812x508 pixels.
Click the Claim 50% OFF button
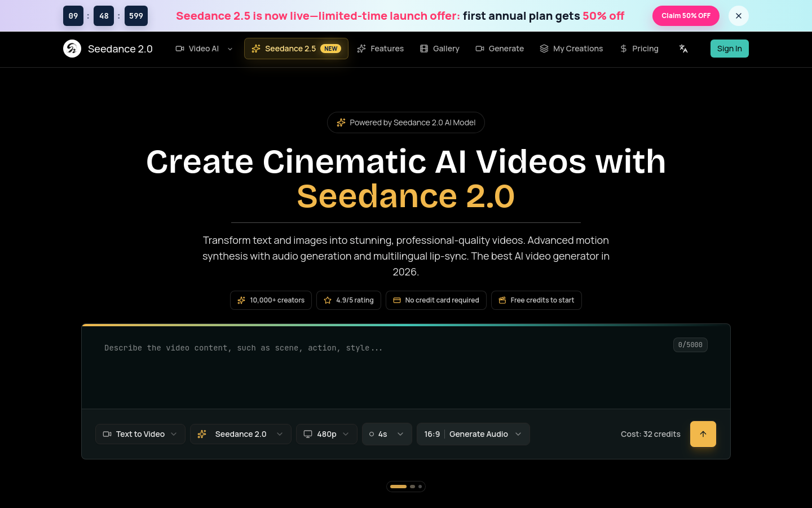tap(686, 16)
